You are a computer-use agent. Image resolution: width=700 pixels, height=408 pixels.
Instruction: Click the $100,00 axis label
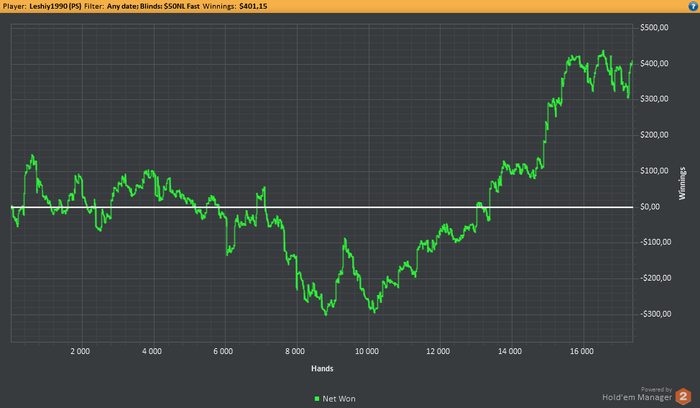coord(654,171)
